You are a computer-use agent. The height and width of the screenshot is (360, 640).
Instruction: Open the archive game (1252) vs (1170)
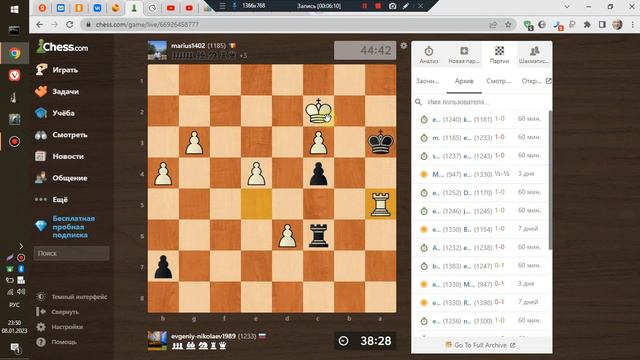click(480, 192)
